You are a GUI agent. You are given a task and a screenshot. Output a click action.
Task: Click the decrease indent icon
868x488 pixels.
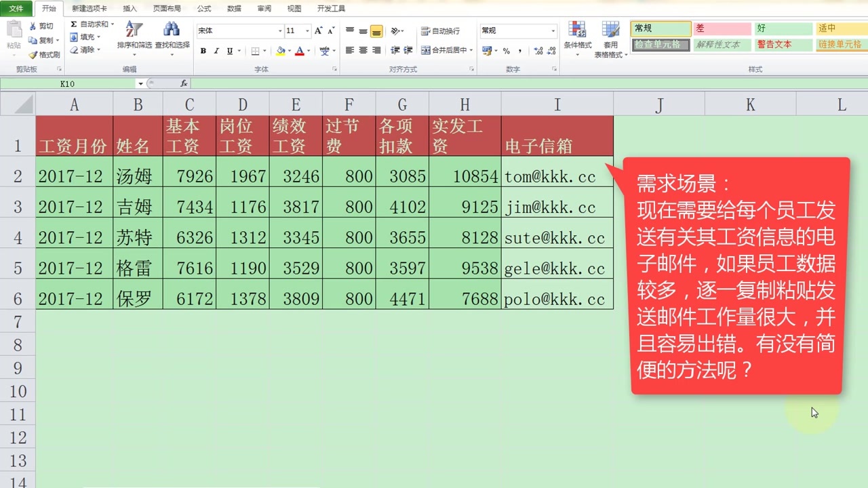pos(395,50)
